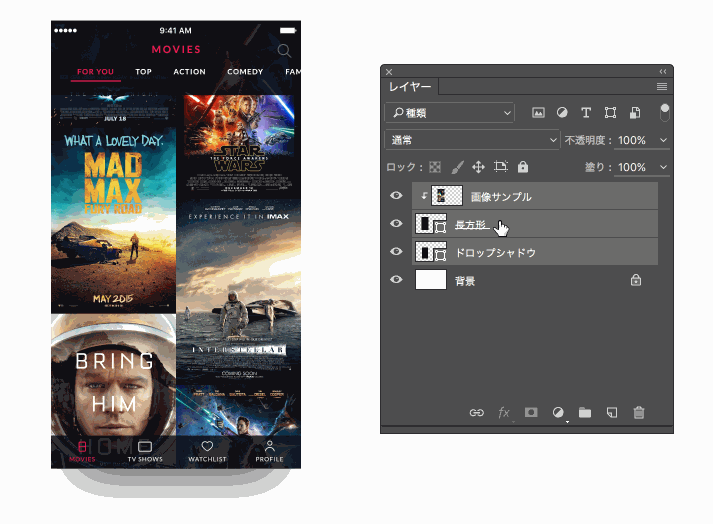The height and width of the screenshot is (524, 713).
Task: Filter layers by smart object type
Action: [x=635, y=113]
